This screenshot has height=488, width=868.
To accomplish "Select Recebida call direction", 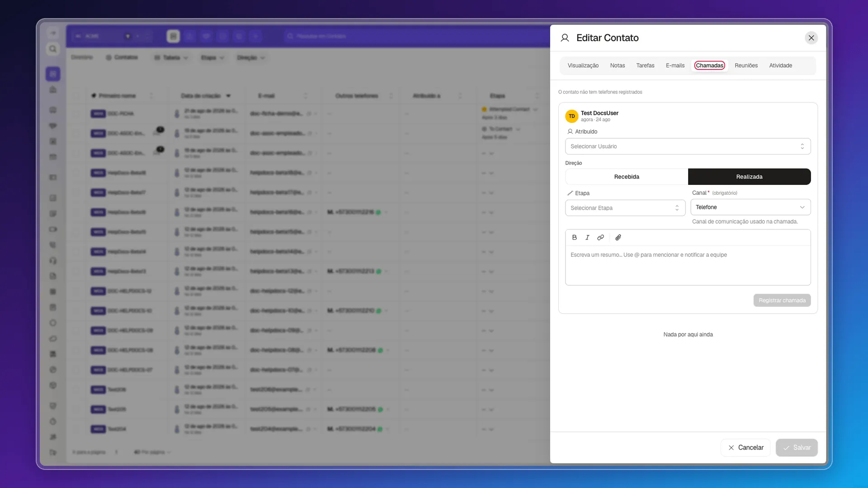I will pyautogui.click(x=627, y=177).
